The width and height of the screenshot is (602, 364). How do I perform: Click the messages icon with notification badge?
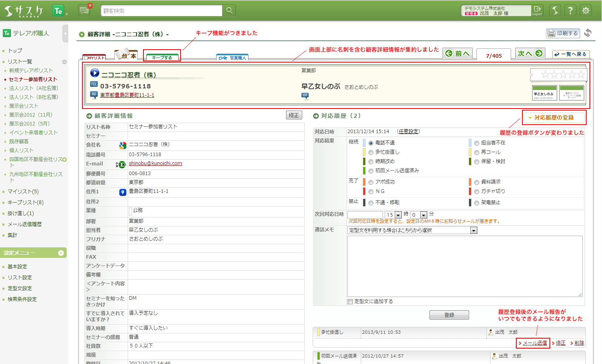pos(84,10)
